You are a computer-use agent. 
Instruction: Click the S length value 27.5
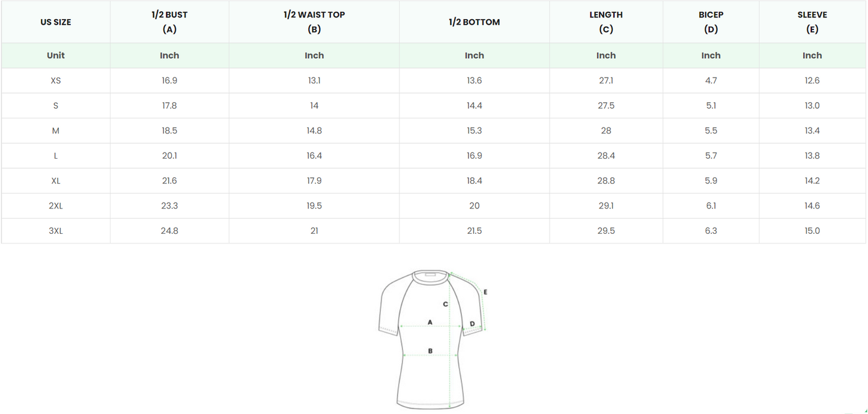(x=606, y=106)
